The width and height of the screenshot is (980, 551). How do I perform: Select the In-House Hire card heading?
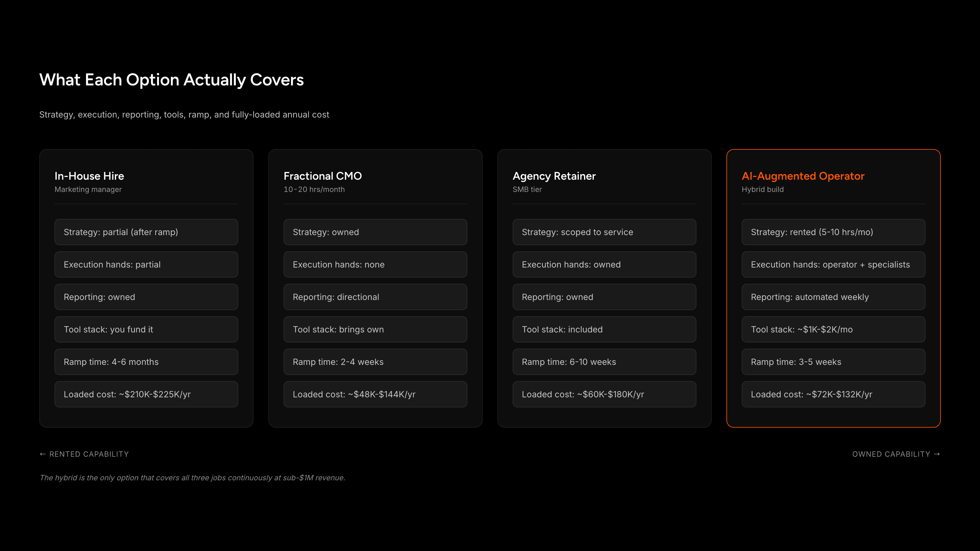click(x=89, y=176)
